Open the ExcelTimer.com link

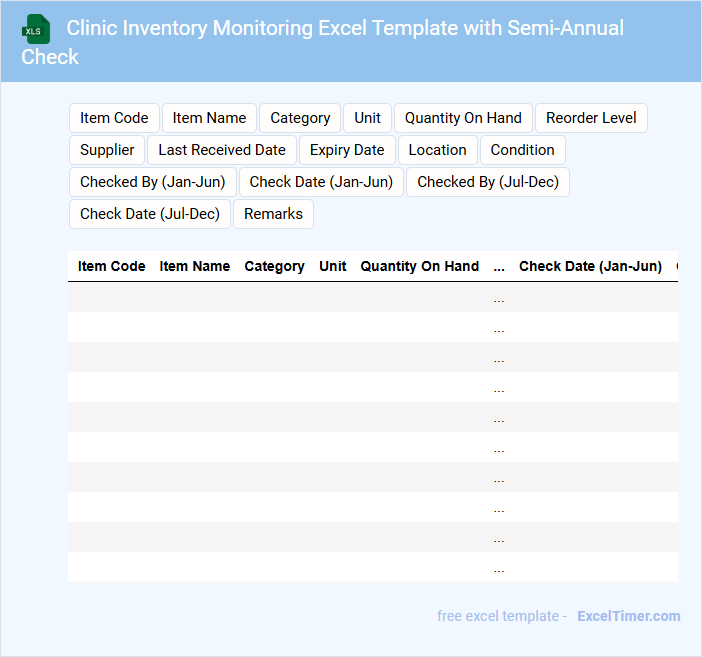tap(628, 616)
